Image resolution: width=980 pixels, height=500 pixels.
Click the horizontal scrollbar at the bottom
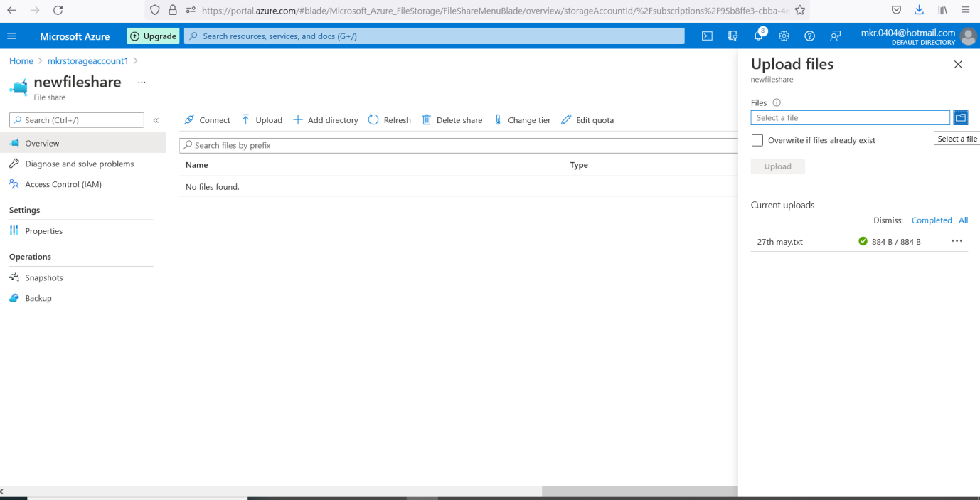(639, 491)
